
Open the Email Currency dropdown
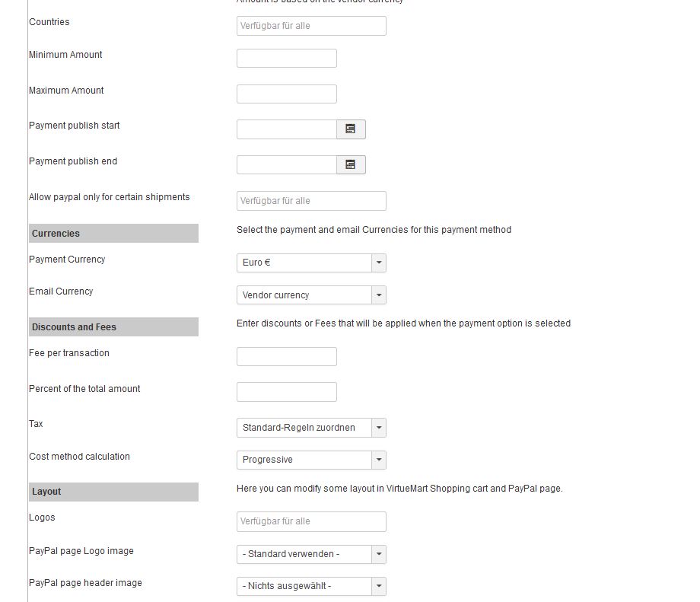point(311,295)
